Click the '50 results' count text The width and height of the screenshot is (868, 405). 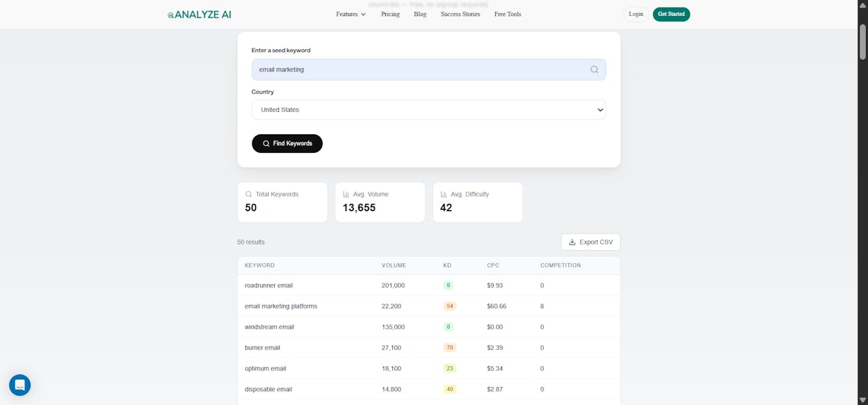(251, 242)
